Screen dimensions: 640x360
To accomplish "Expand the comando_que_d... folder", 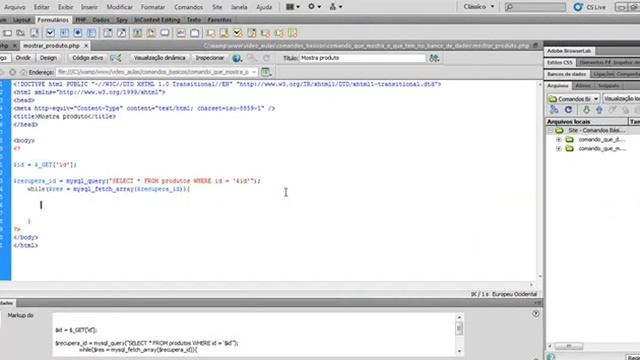I will (x=559, y=140).
